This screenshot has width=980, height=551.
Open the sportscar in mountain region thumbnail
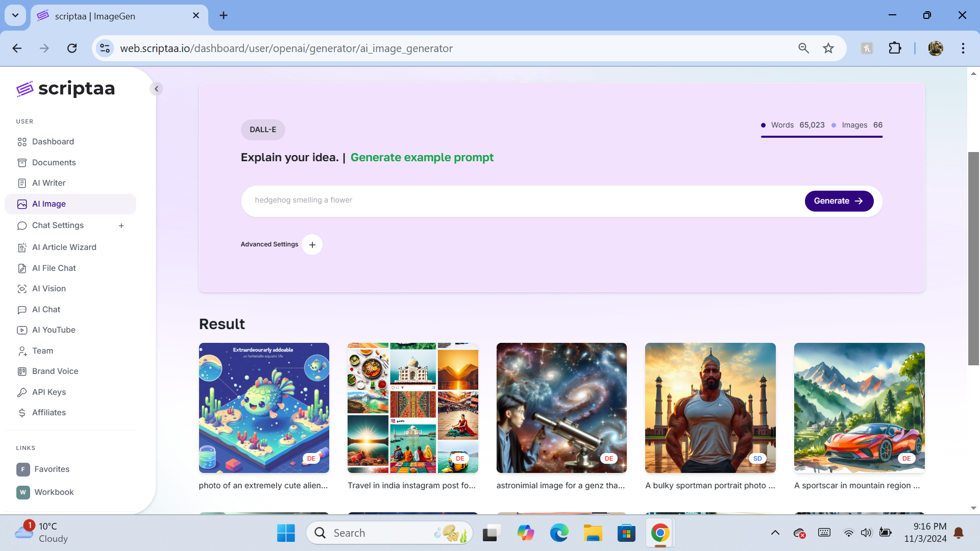[x=859, y=408]
